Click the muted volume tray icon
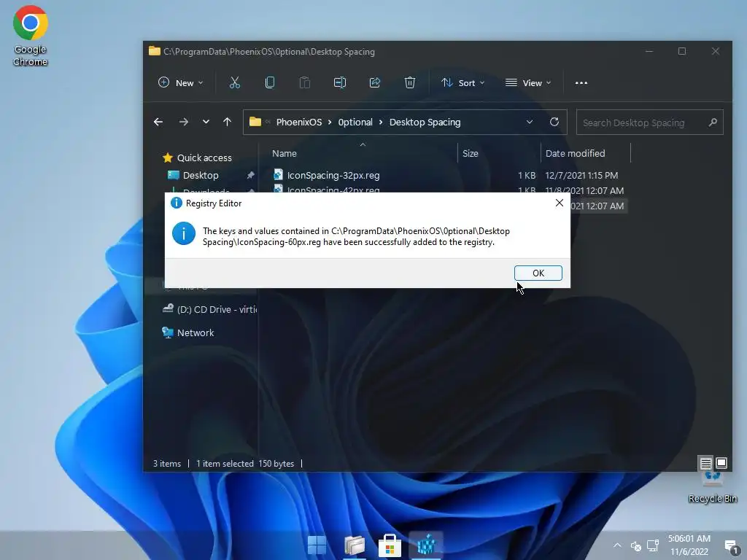The image size is (747, 560). 636,545
